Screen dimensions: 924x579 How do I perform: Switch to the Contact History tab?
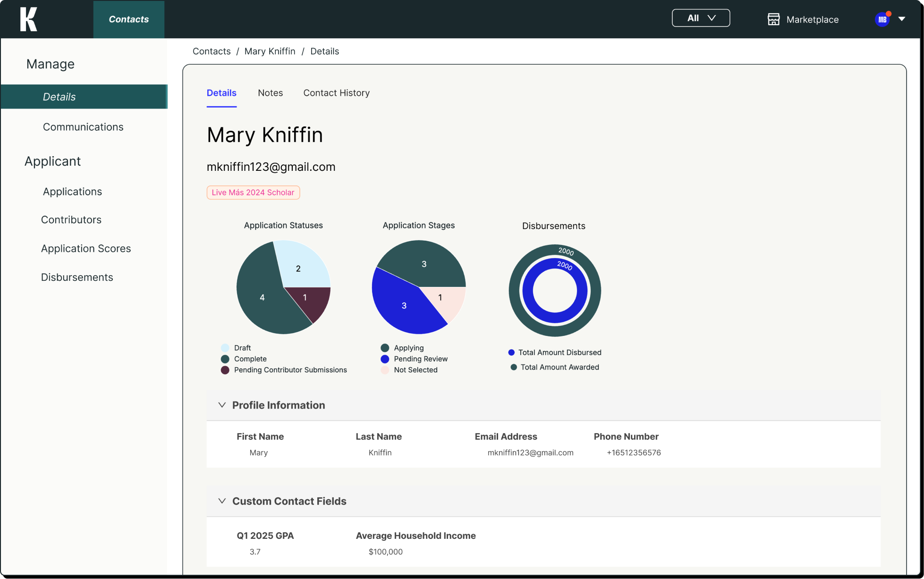click(336, 93)
